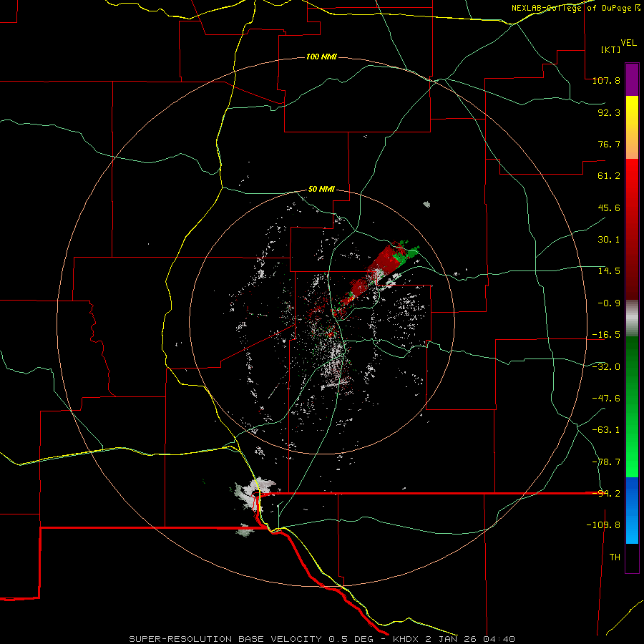Click the 107.8 velocity scale value
644x644 pixels.
[606, 80]
